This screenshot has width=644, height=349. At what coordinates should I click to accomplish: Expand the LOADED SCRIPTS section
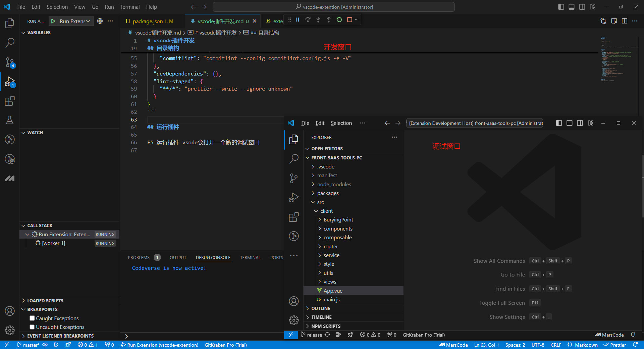[70, 301]
